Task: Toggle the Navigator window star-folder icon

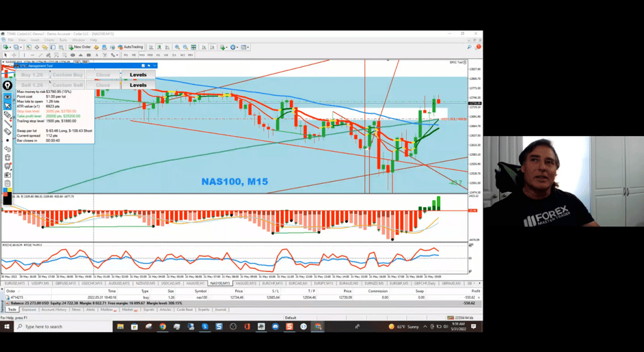Action: pos(44,47)
